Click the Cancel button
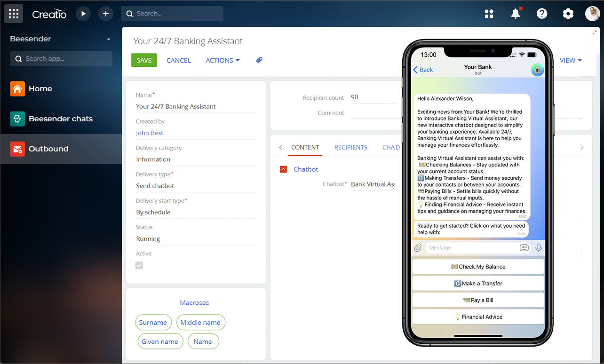 179,60
